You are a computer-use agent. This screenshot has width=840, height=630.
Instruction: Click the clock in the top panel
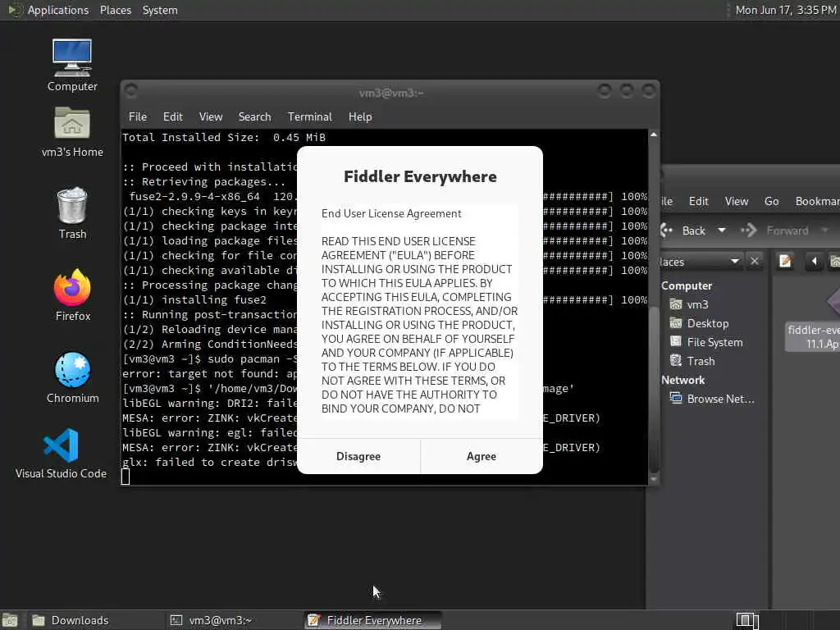click(x=785, y=10)
